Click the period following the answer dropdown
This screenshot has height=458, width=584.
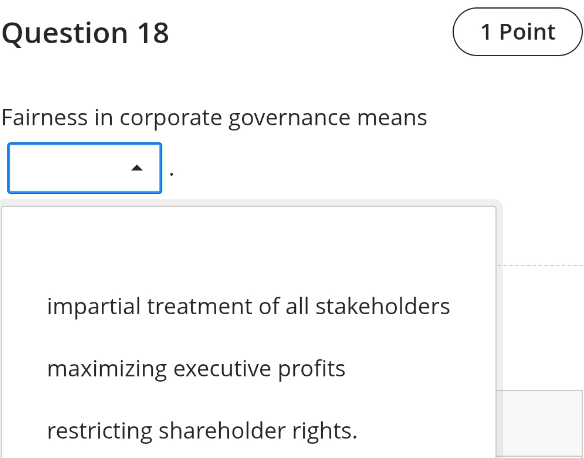171,174
